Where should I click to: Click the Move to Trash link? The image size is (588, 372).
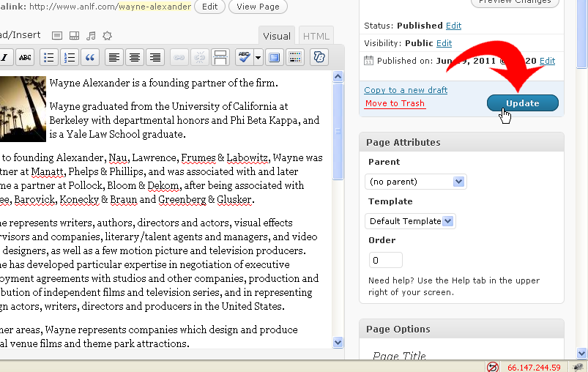pyautogui.click(x=395, y=103)
